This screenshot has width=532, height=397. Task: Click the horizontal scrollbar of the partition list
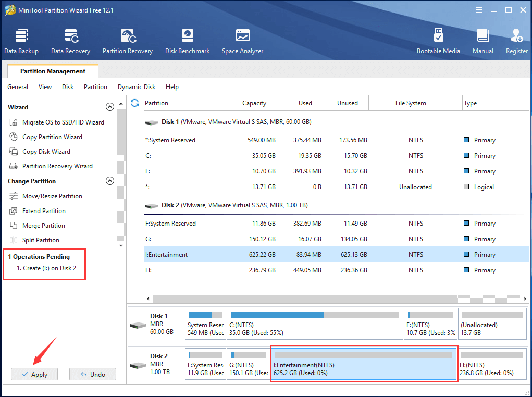click(x=305, y=299)
